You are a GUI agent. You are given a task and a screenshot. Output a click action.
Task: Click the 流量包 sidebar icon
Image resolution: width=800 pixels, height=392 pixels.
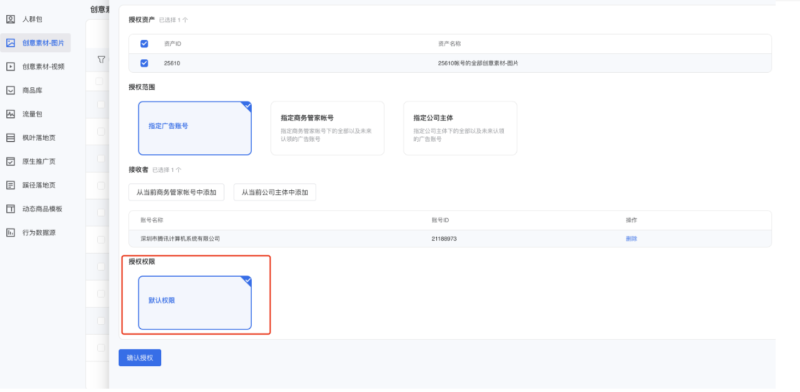(x=10, y=114)
